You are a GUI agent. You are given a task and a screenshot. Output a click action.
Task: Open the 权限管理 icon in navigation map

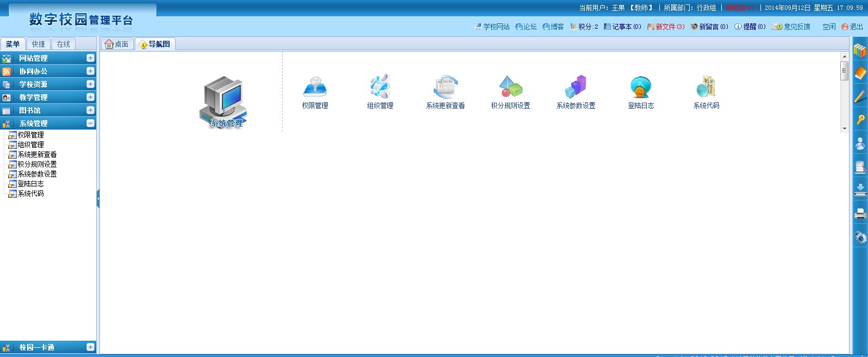[x=315, y=87]
